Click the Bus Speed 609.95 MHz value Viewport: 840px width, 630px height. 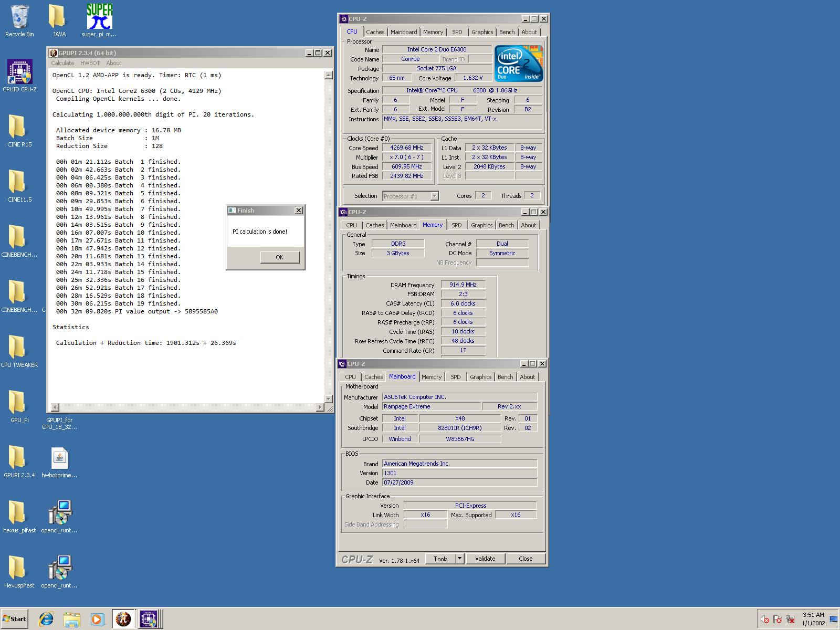pos(407,166)
